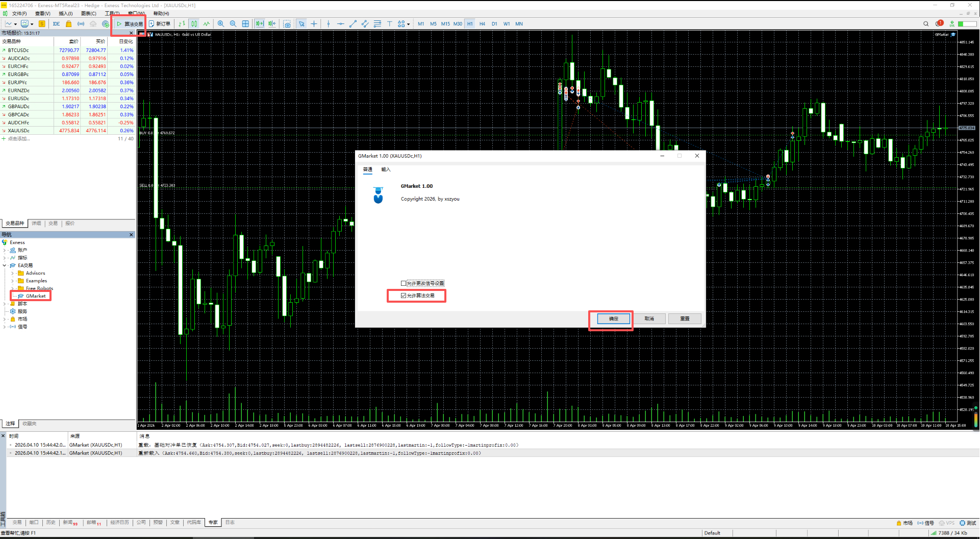Draw a horizontal line on the chart
Screen dimensions: 980x539
coord(340,24)
